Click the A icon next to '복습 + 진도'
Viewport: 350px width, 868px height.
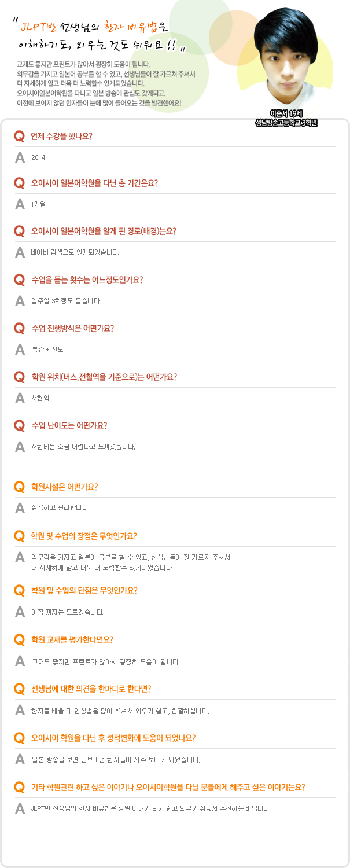(x=20, y=349)
